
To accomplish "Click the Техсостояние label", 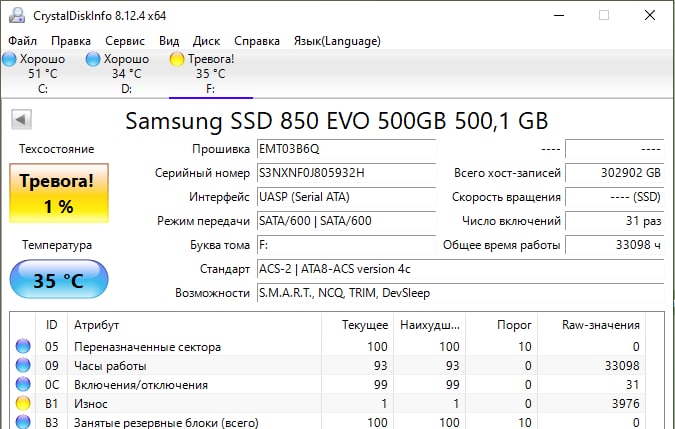I will click(56, 149).
